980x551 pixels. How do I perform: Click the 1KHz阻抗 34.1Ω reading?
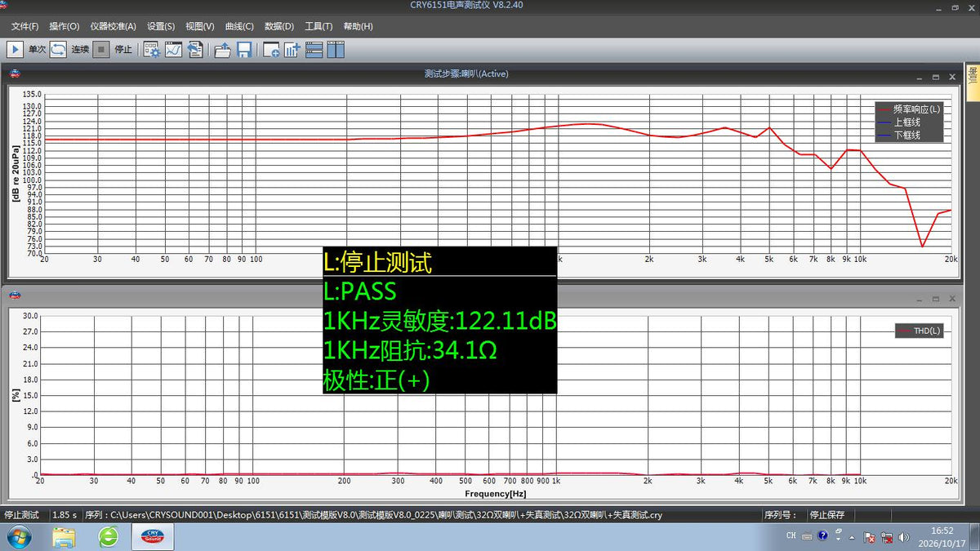pyautogui.click(x=411, y=351)
